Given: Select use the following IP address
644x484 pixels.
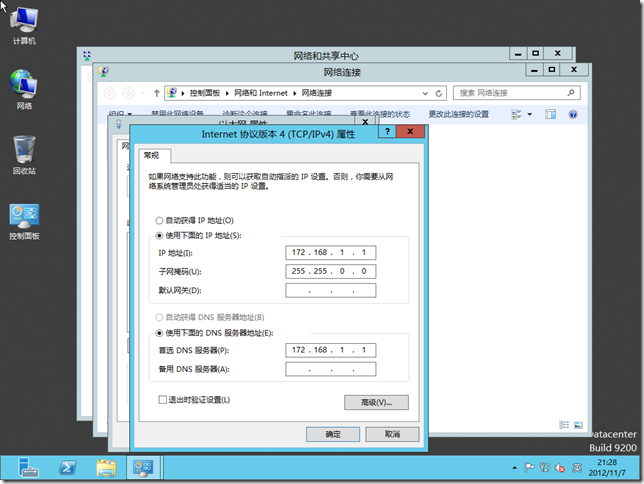Looking at the screenshot, I should pyautogui.click(x=198, y=235).
